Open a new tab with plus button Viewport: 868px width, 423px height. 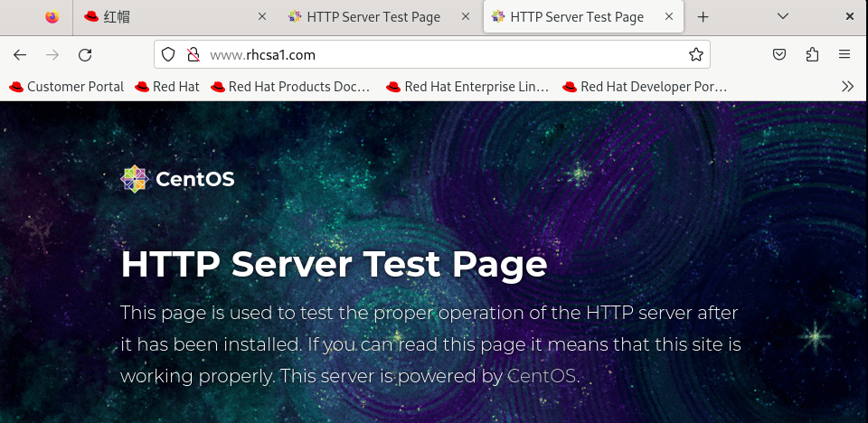[703, 17]
